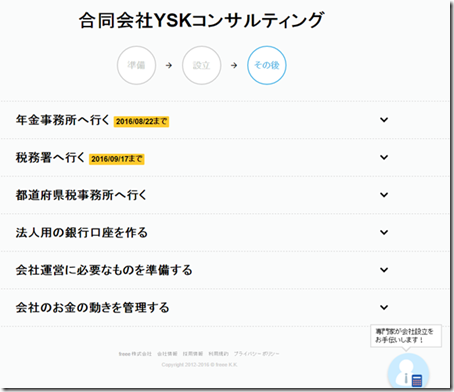Click the 専門家が会社設立をお手伝いします speech bubble

(x=406, y=336)
